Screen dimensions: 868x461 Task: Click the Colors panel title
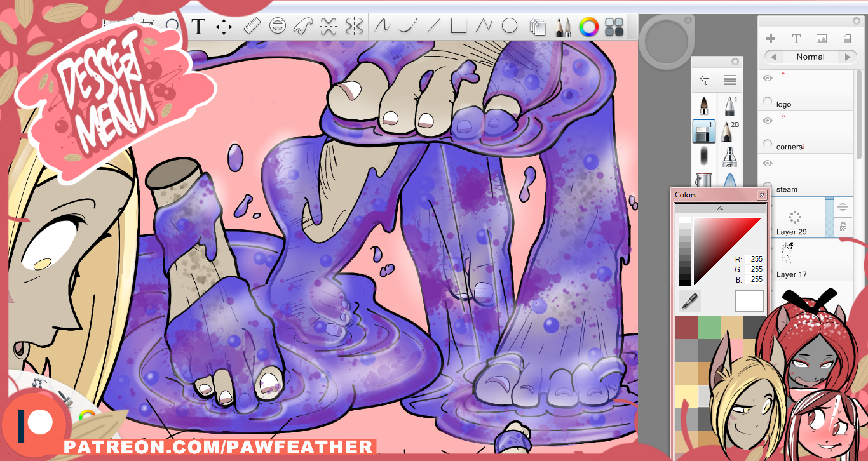click(686, 195)
